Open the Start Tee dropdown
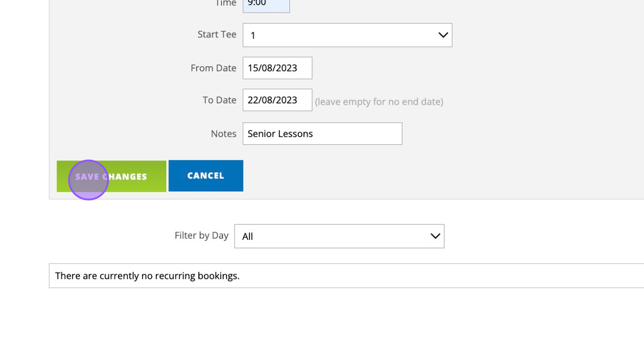The height and width of the screenshot is (360, 644). coord(347,35)
